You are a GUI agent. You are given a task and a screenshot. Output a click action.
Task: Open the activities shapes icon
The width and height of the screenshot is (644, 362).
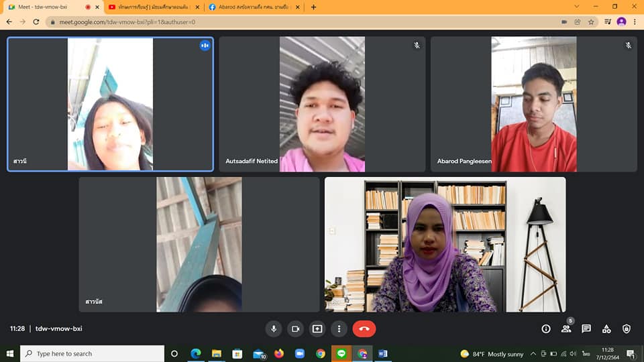click(606, 328)
